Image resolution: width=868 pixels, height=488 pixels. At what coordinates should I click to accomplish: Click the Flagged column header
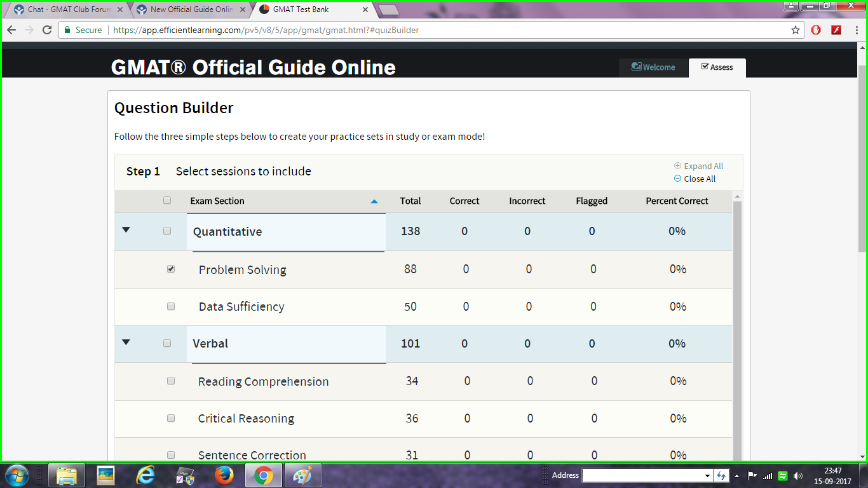coord(592,201)
